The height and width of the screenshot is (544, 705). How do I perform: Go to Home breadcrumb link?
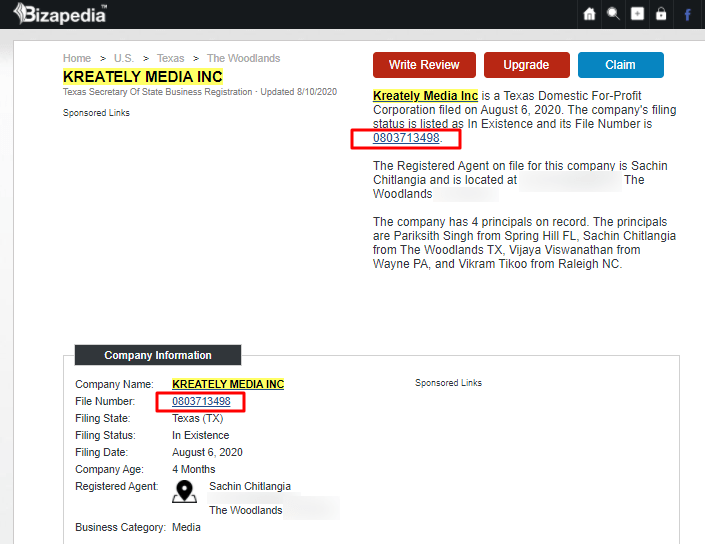coord(77,58)
